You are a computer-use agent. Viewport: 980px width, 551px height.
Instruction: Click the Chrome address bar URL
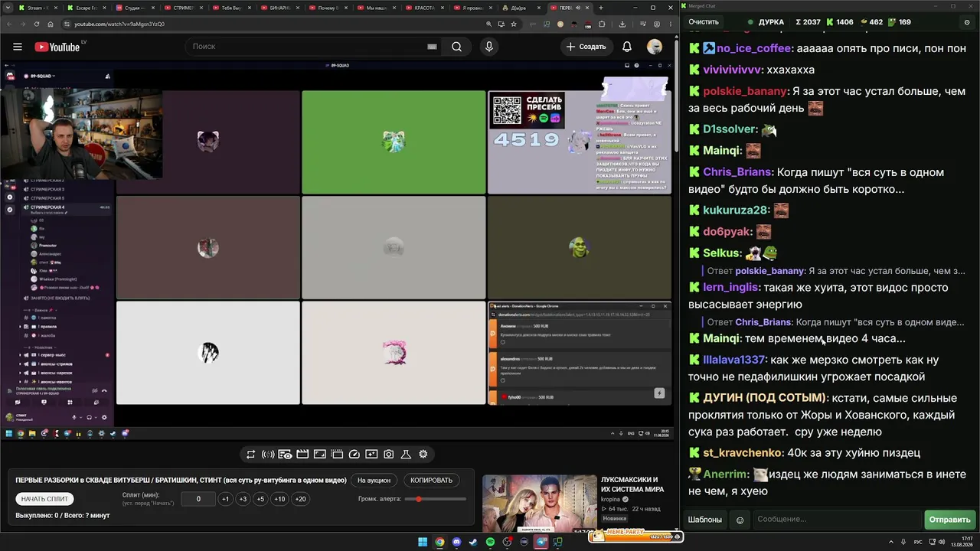click(119, 24)
